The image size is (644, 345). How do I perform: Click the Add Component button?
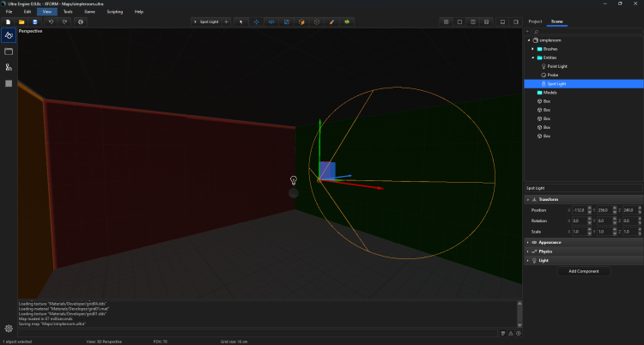(584, 271)
